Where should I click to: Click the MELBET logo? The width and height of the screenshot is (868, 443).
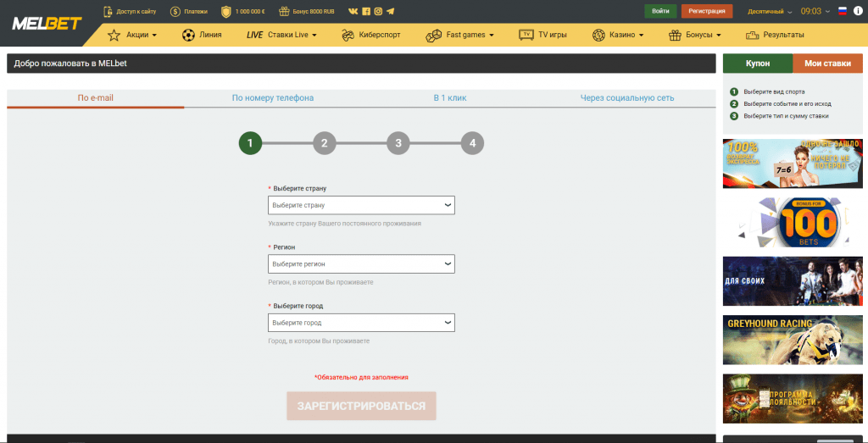point(47,23)
